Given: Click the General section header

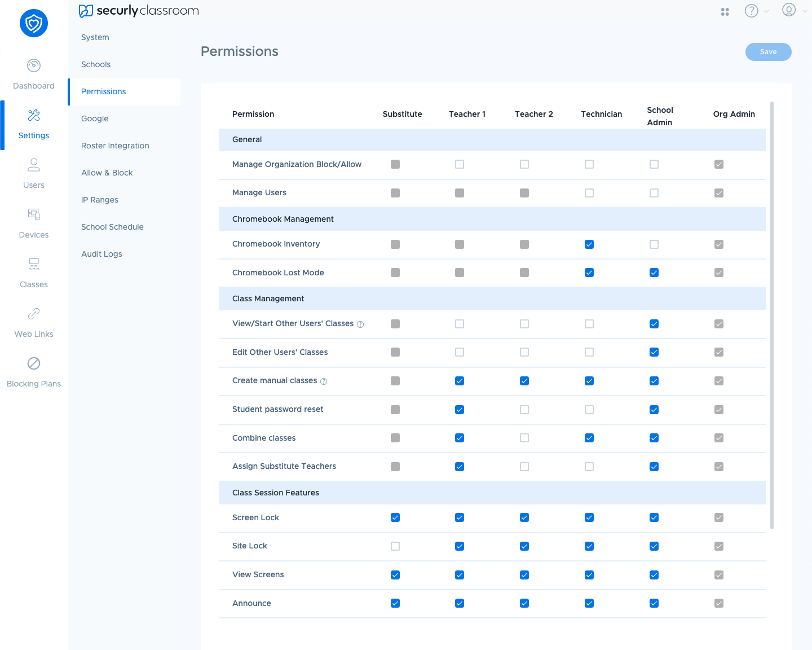Looking at the screenshot, I should click(492, 139).
